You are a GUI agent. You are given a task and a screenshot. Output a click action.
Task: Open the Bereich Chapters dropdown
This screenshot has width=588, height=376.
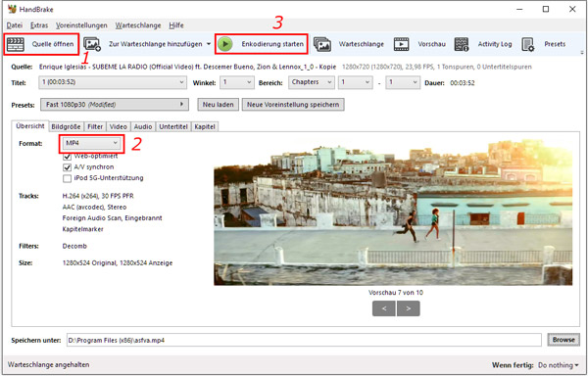pyautogui.click(x=312, y=82)
